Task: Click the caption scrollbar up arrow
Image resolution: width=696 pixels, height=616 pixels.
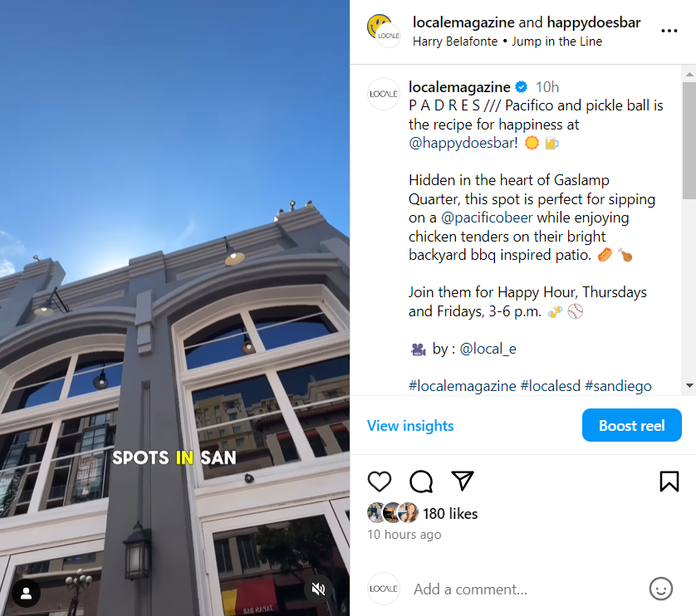Action: pos(689,75)
